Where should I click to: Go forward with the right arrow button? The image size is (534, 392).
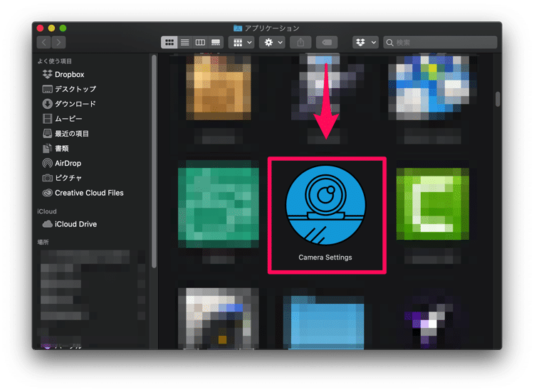(58, 42)
